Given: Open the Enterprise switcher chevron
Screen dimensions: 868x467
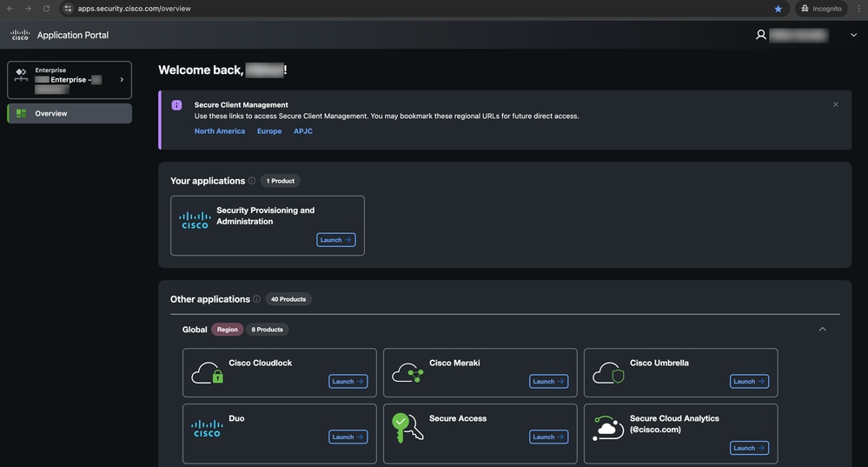Looking at the screenshot, I should click(x=122, y=80).
